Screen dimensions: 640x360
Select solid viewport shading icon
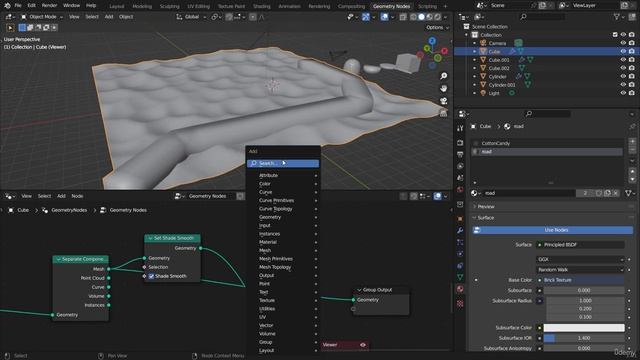pyautogui.click(x=421, y=17)
